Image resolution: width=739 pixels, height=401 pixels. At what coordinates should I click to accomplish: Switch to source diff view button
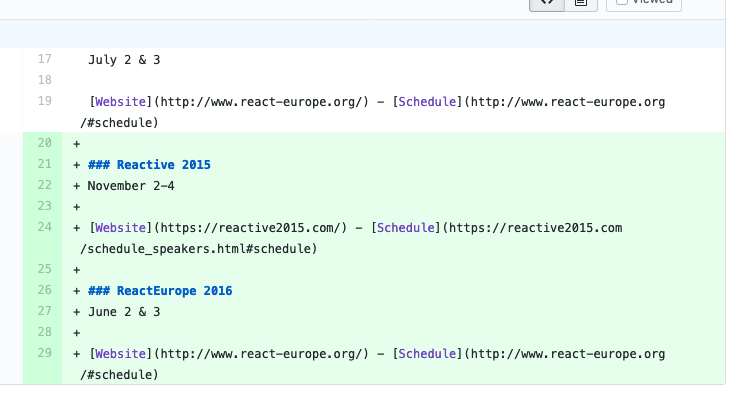coord(547,3)
